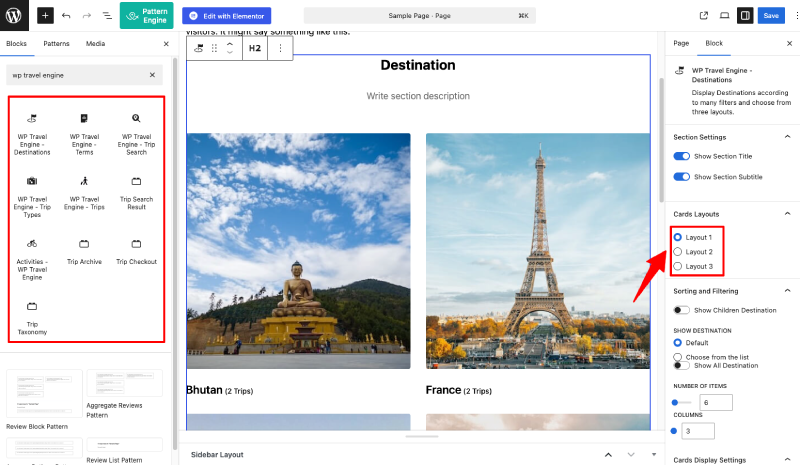Screen dimensions: 800x465
Task: Toggle Show Section Subtitle
Action: coord(682,177)
